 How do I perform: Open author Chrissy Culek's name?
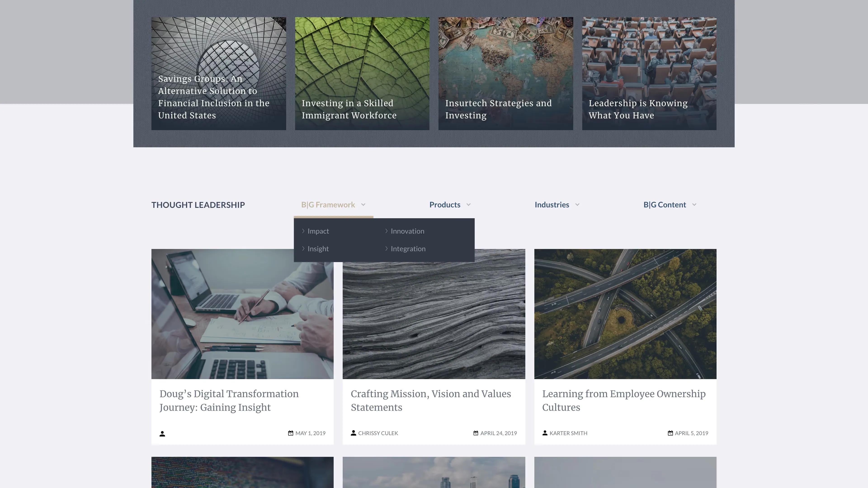(378, 433)
